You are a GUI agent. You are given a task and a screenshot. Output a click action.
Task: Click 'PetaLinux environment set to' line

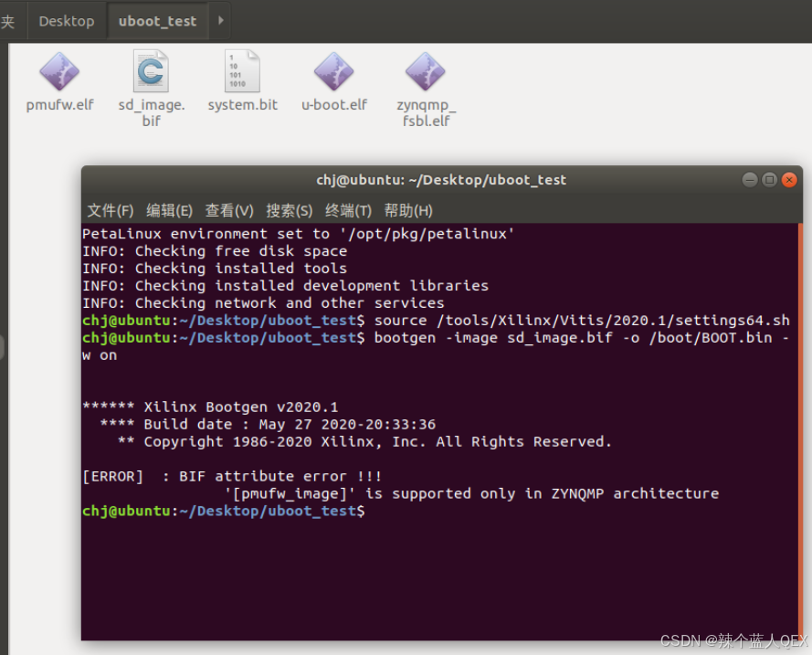tap(299, 234)
